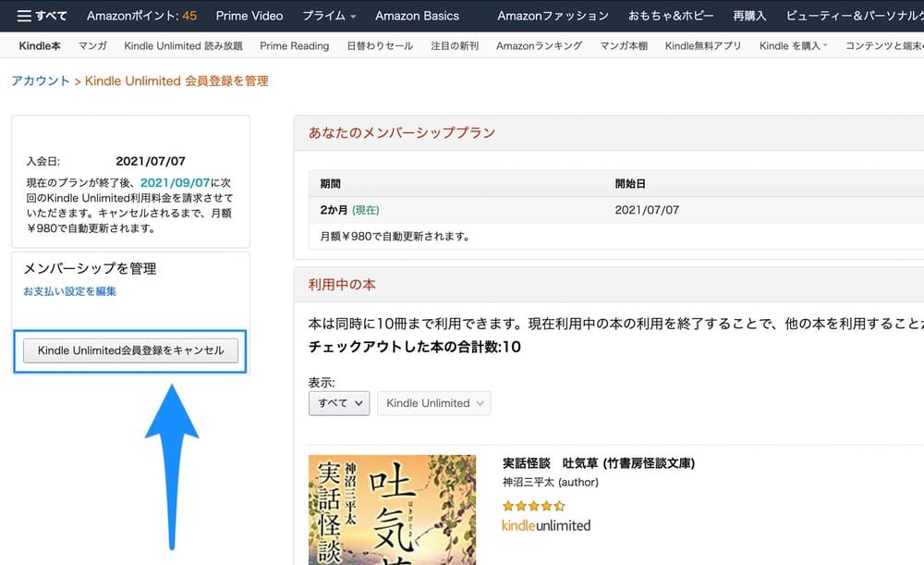Click お支払い設定を編集 link
This screenshot has height=565, width=924.
[x=70, y=291]
